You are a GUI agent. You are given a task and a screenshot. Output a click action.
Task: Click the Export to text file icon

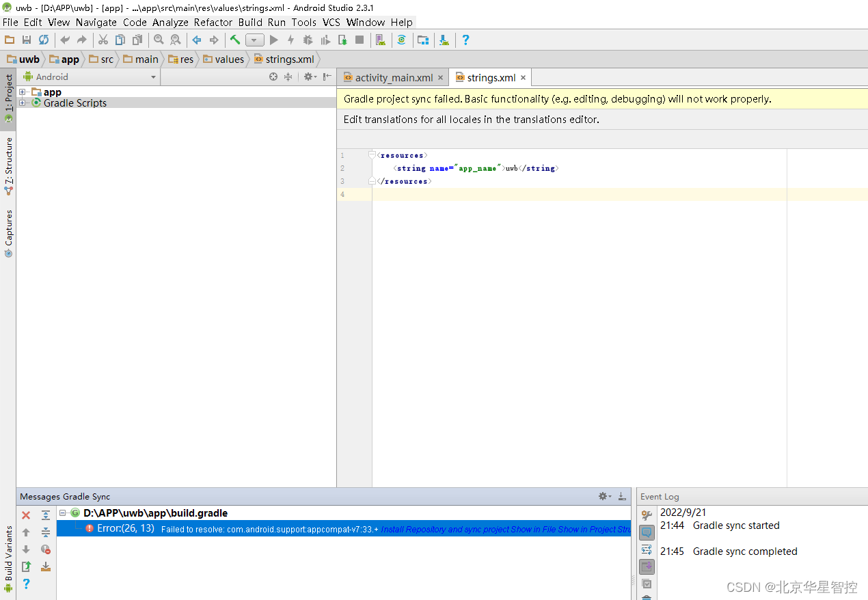point(26,567)
